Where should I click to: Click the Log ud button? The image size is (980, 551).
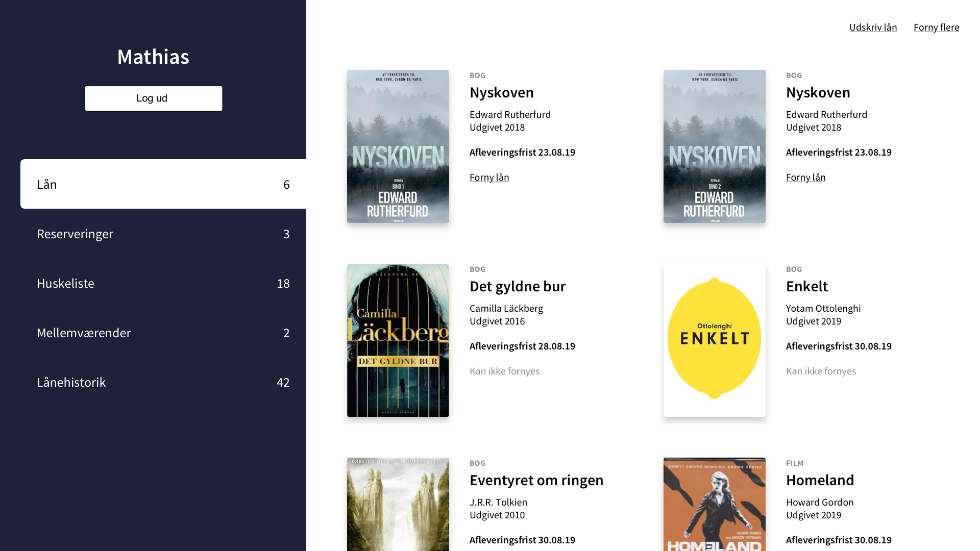point(153,98)
